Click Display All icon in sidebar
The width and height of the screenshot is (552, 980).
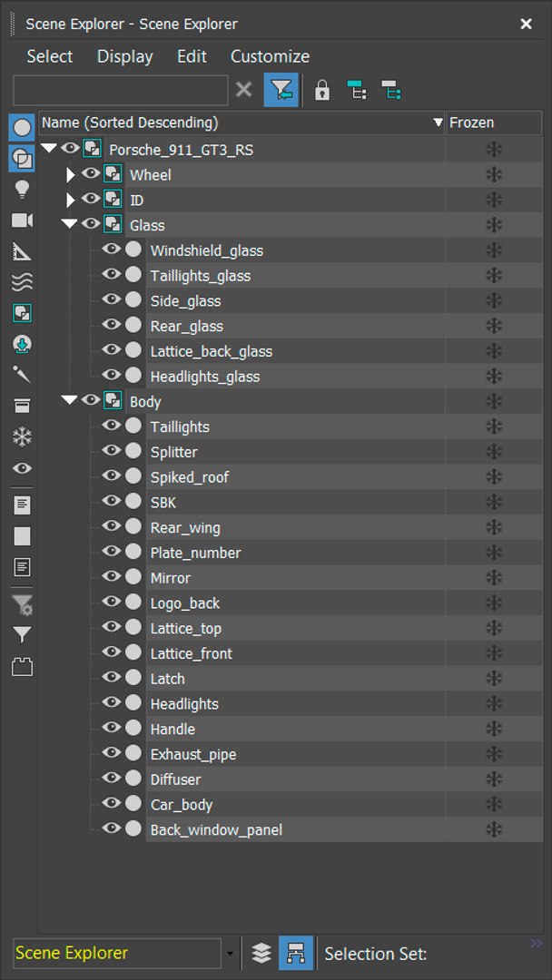pos(23,505)
